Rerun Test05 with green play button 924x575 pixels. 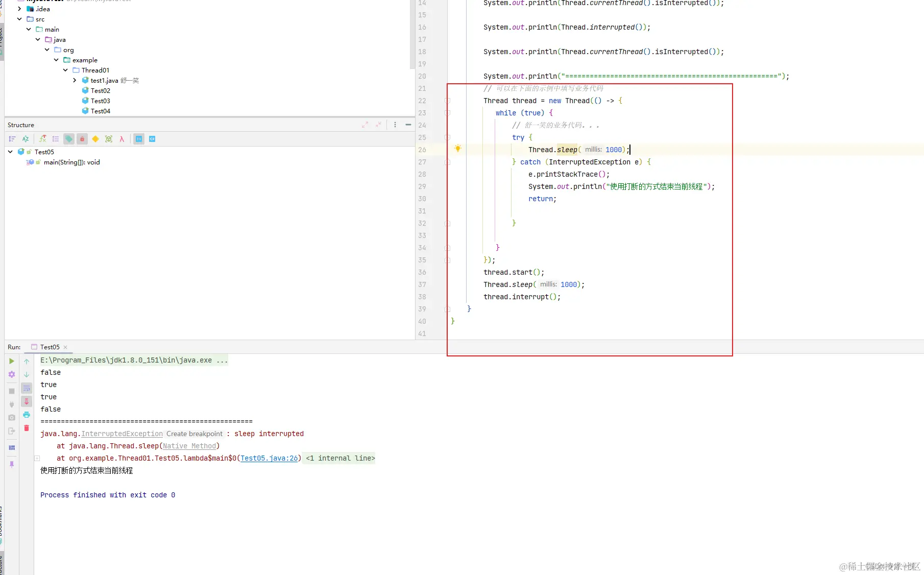[12, 361]
